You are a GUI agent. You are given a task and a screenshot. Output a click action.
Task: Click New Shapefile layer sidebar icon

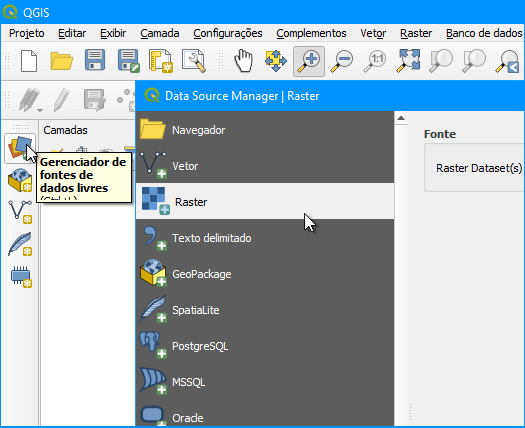point(20,212)
